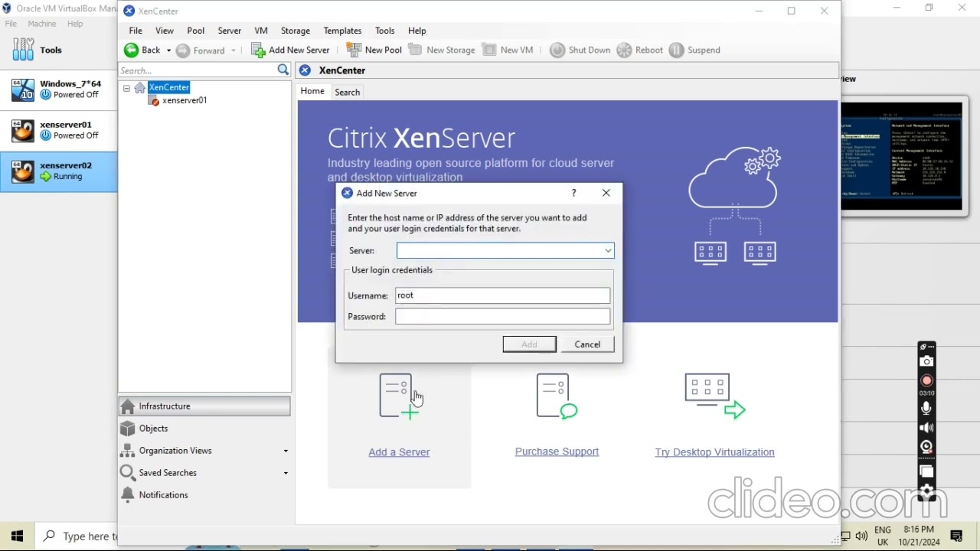The width and height of the screenshot is (980, 551).
Task: Click the Password field
Action: (x=503, y=317)
